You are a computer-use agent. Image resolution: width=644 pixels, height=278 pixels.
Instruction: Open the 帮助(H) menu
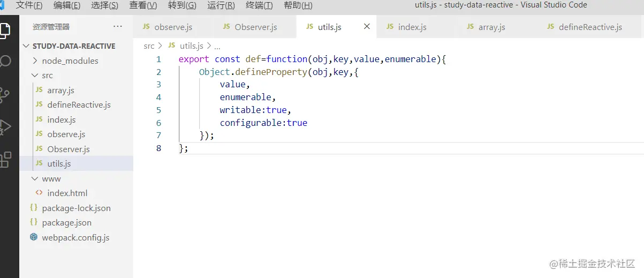tap(298, 5)
